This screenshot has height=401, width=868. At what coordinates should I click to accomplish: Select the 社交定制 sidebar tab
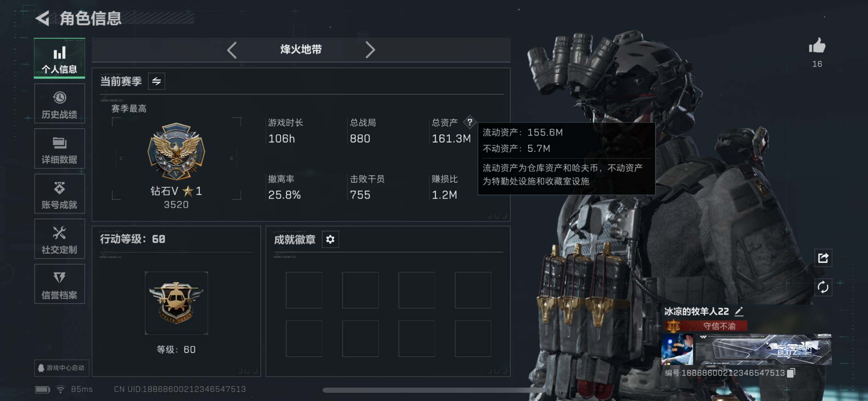(x=59, y=239)
